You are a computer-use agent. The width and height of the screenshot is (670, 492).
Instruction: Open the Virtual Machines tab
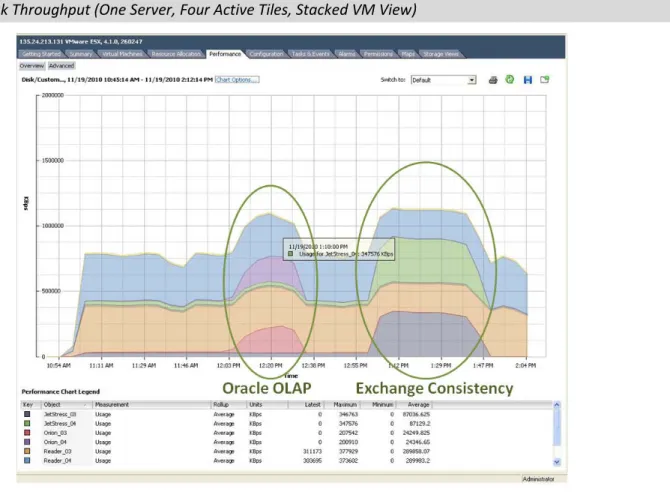122,54
